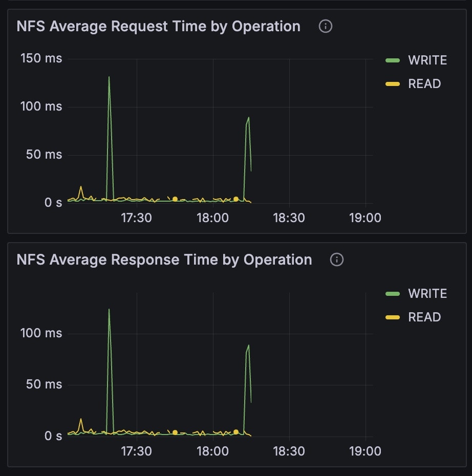Click green WRITE color swatch in Response Time legend
Viewport: 472px width, 476px height.
pyautogui.click(x=393, y=294)
